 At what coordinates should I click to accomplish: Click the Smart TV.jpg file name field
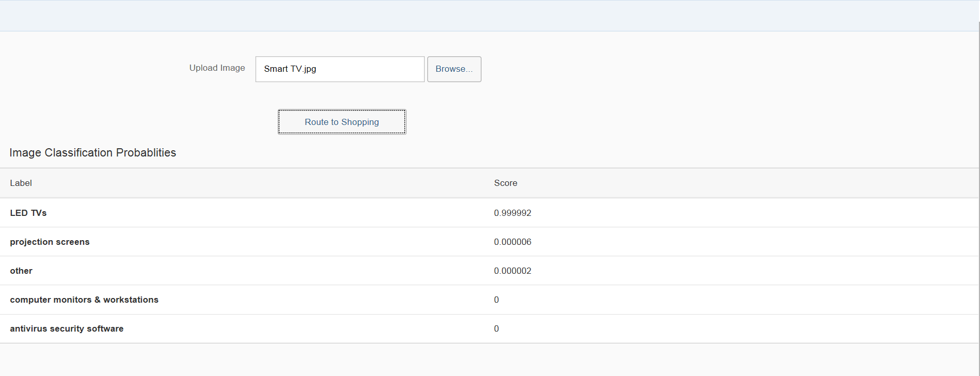pos(340,69)
